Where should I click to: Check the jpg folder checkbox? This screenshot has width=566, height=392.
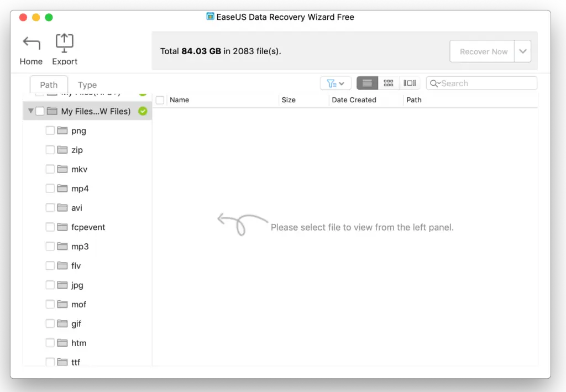(50, 285)
